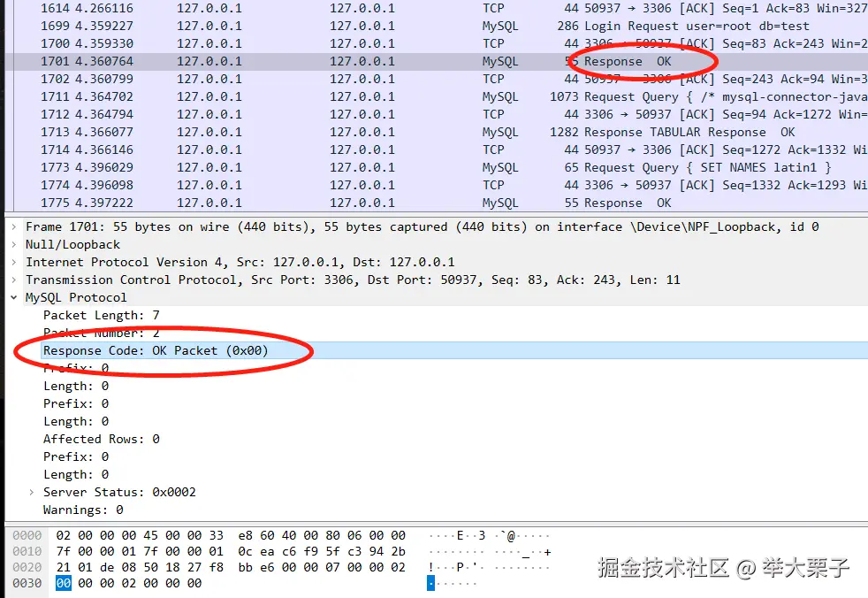Select packet 1700 TCP ACK row
The height and width of the screenshot is (598, 868).
coord(437,43)
